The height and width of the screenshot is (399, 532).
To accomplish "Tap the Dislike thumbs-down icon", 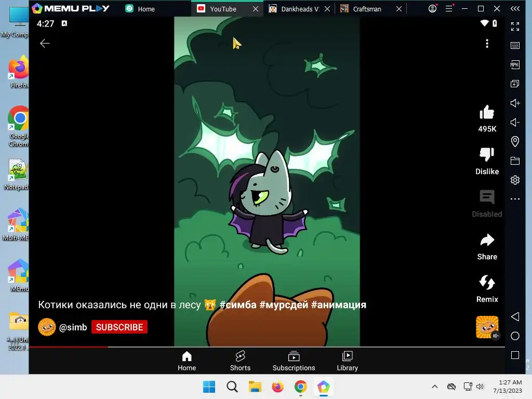I will [x=487, y=154].
